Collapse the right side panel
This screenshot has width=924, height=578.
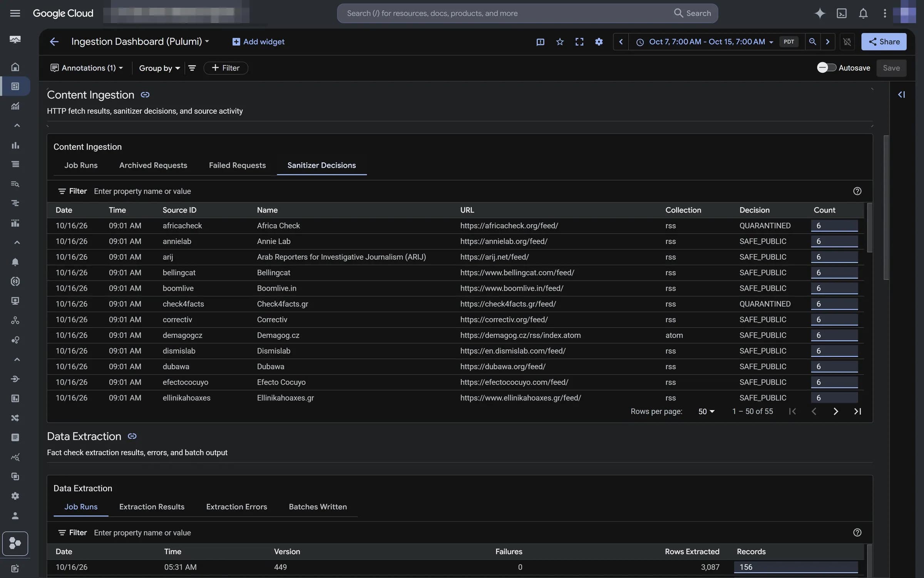pyautogui.click(x=901, y=95)
